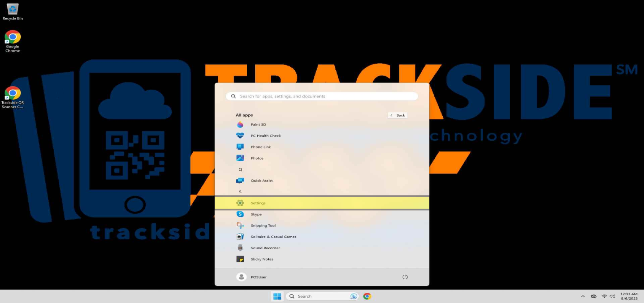Click the 'Phone Link' label
This screenshot has height=303, width=644.
point(261,147)
